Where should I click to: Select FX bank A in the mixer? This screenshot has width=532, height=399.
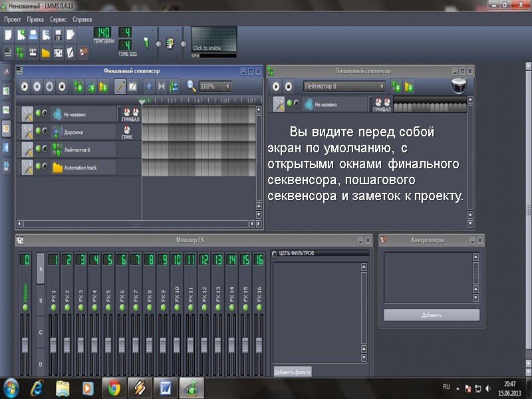tap(41, 269)
